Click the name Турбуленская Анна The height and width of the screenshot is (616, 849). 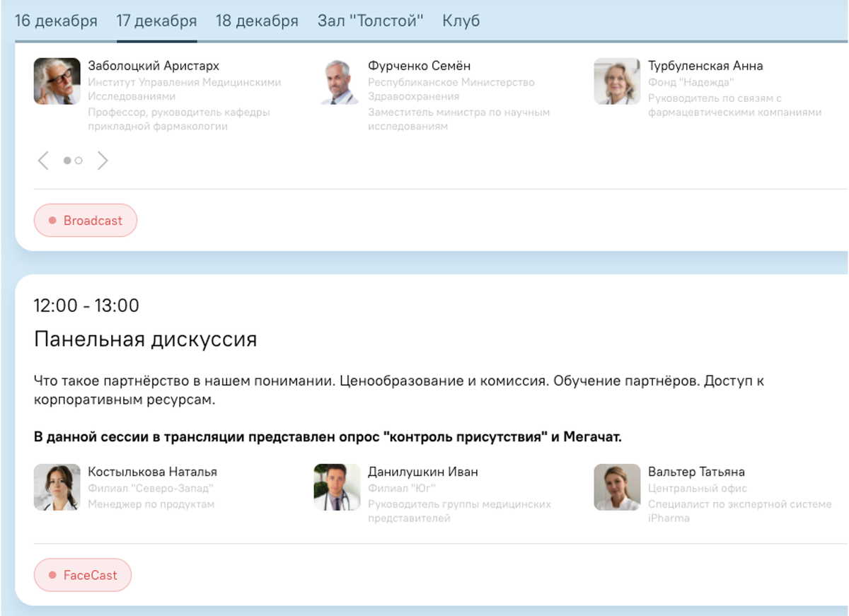705,66
